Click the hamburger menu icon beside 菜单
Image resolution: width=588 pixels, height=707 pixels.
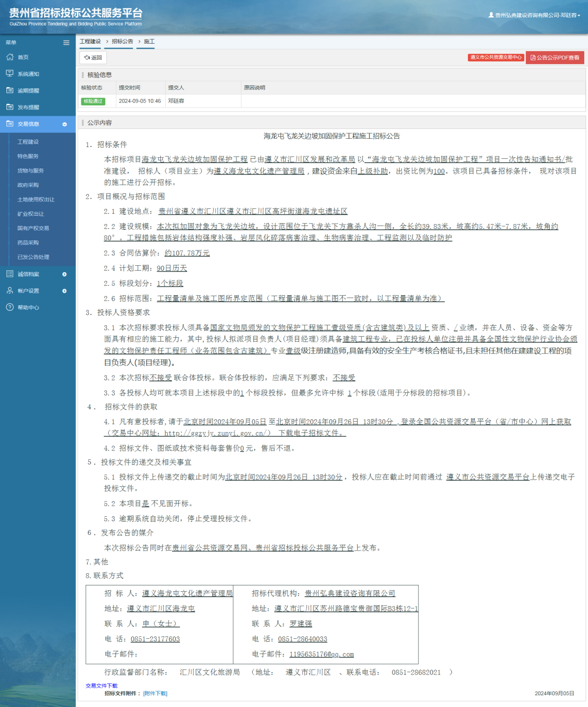point(66,43)
